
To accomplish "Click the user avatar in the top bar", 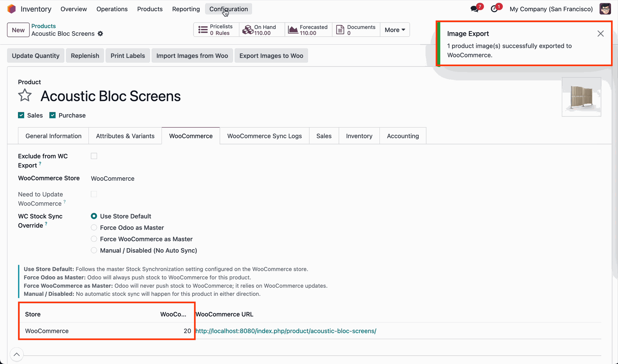I will point(605,9).
